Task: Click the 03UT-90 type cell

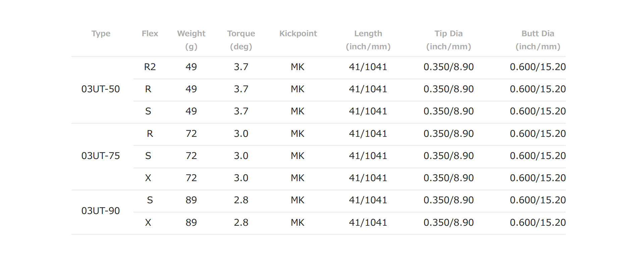Action: [x=101, y=211]
